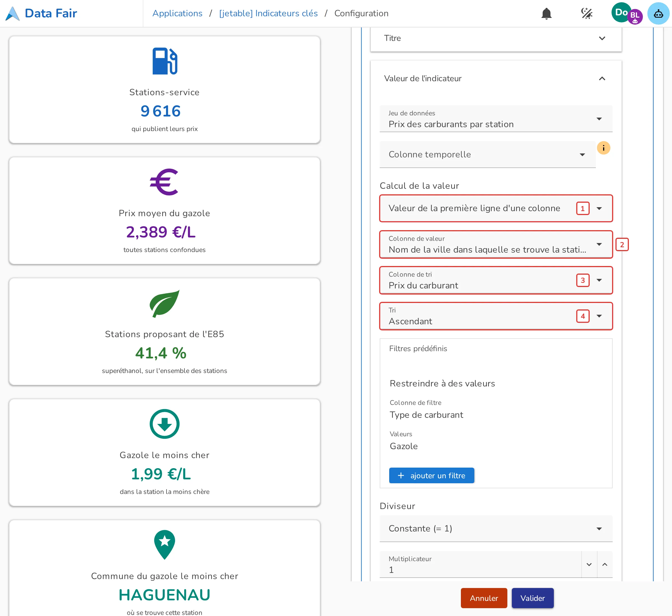Image resolution: width=672 pixels, height=616 pixels.
Task: Click the 41,4 % value
Action: (x=161, y=353)
